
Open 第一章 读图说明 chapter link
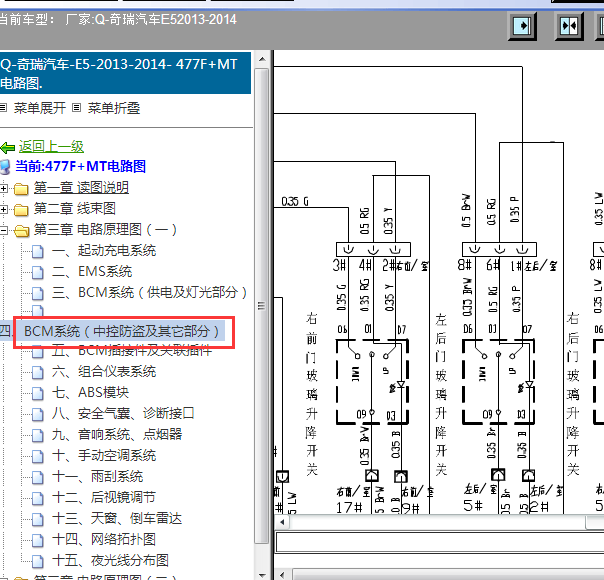(x=81, y=188)
